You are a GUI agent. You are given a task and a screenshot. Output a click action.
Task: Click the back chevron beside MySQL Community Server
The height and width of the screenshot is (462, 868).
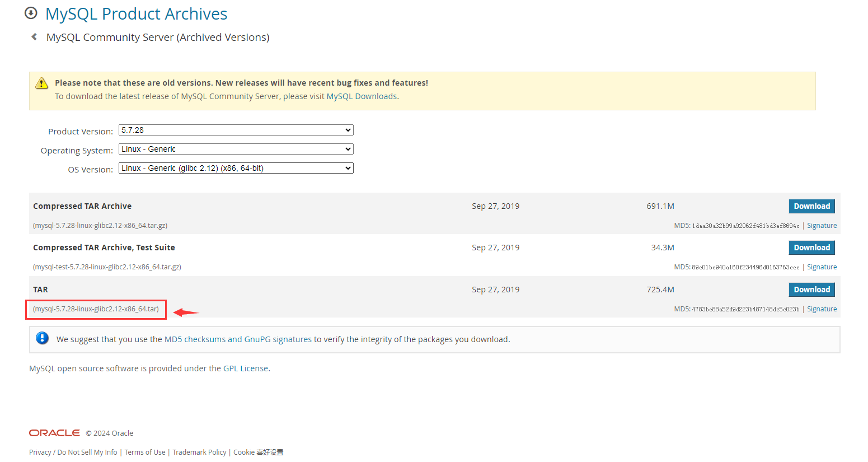(x=34, y=37)
